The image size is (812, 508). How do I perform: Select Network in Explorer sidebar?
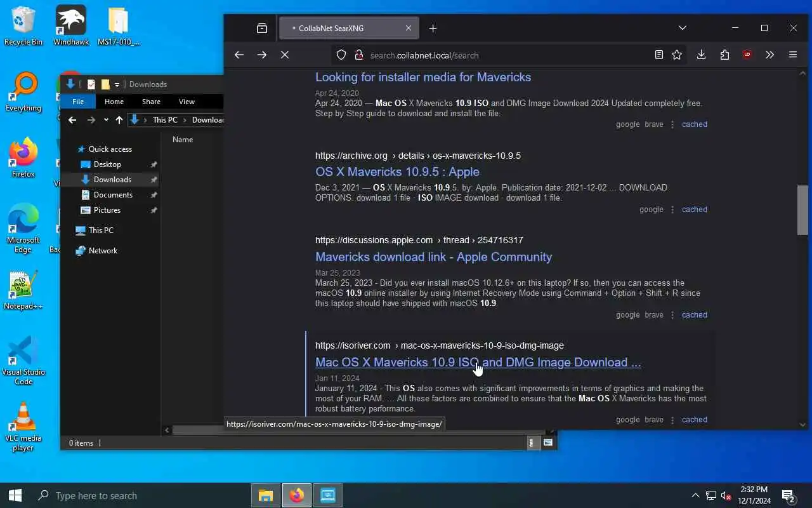coord(103,251)
